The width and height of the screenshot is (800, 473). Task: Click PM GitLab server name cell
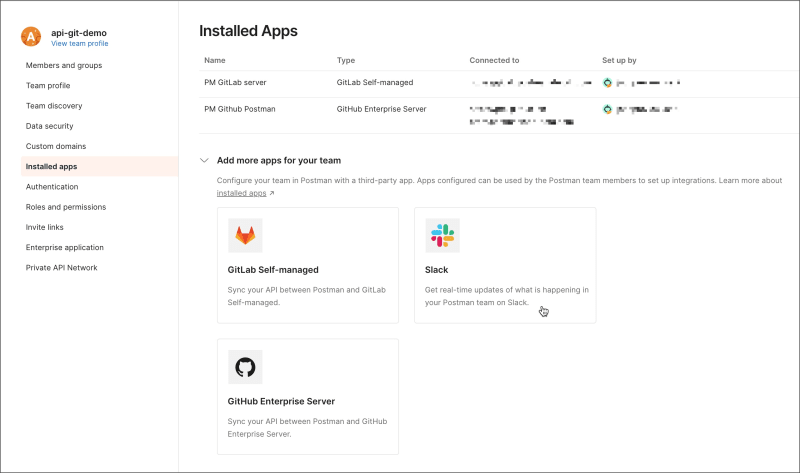[235, 82]
